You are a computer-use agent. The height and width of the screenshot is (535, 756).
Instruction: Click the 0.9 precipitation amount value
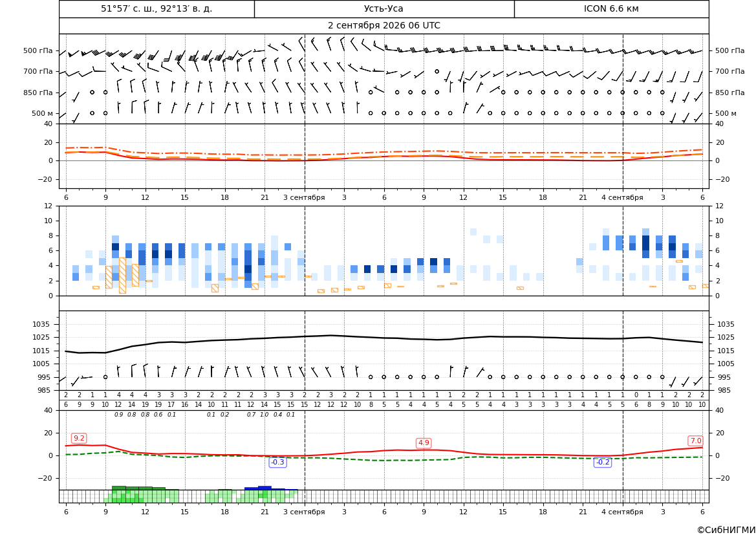click(x=118, y=415)
